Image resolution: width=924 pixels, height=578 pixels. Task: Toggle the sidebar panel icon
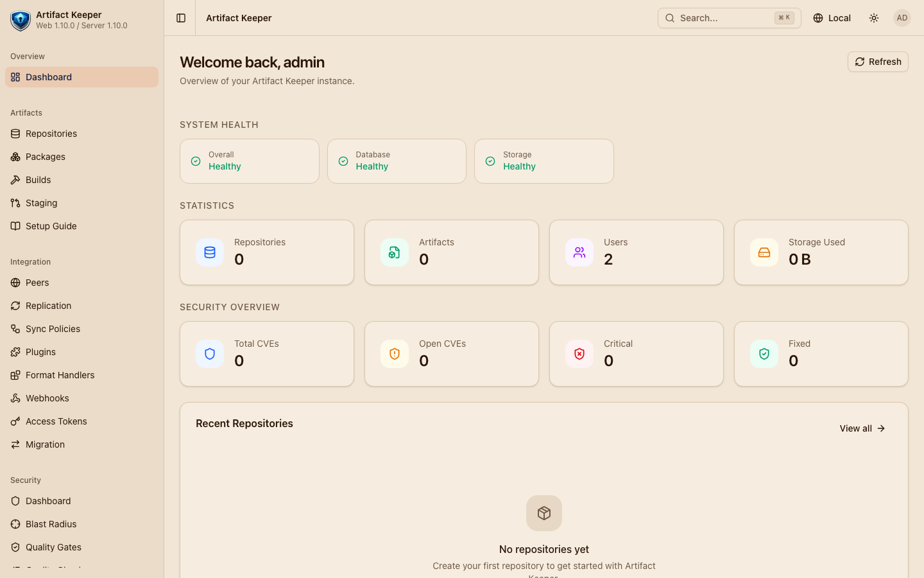[181, 18]
